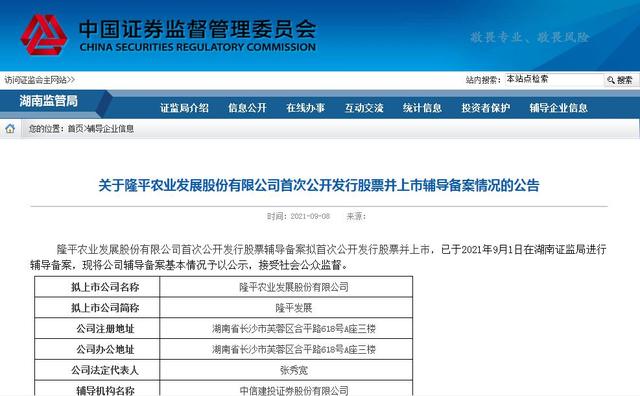Open the 辅导企业信息 menu item
Screen dimensions: 640x396
558,108
